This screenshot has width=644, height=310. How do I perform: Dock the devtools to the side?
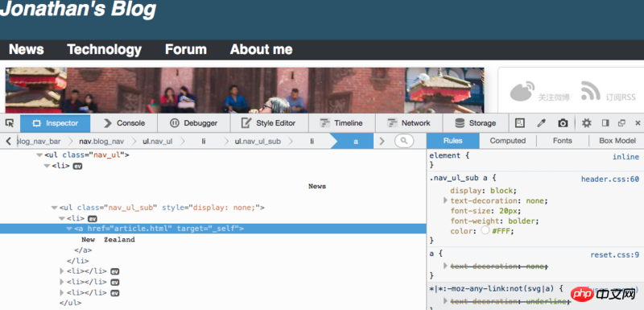tap(605, 122)
